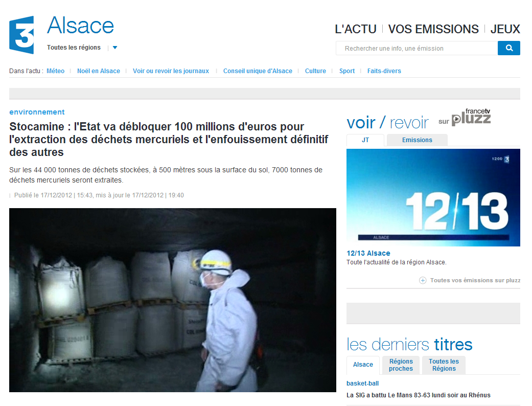Click the France 3 logo
The height and width of the screenshot is (406, 532).
click(21, 35)
